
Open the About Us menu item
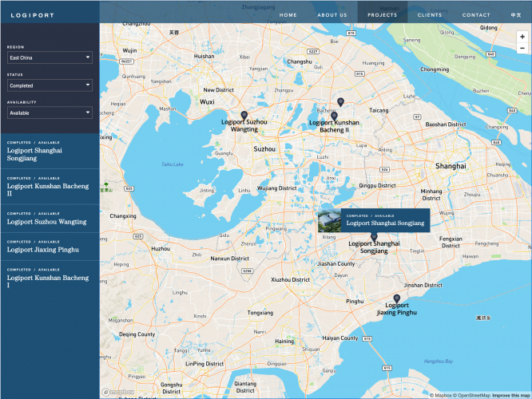point(332,15)
